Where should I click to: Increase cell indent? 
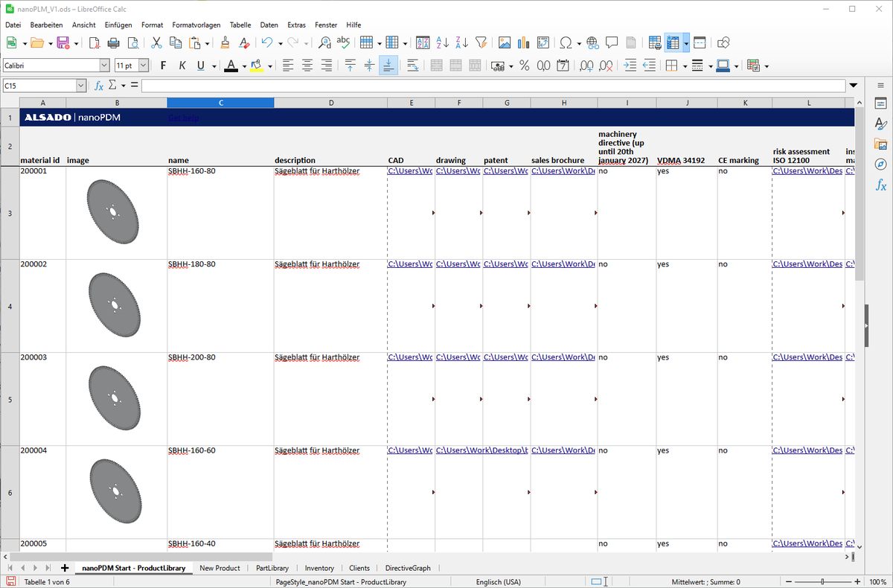click(x=630, y=65)
